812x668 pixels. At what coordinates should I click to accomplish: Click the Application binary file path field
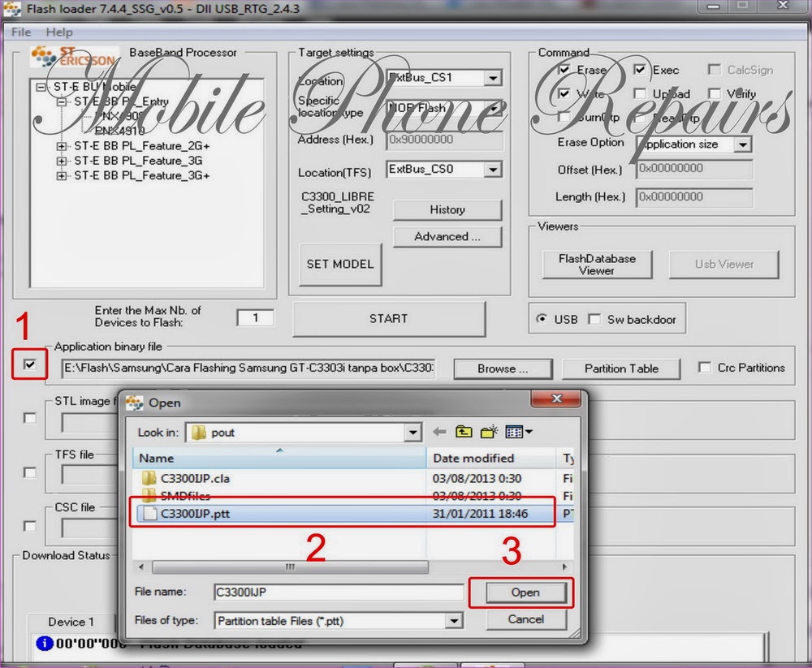(248, 368)
